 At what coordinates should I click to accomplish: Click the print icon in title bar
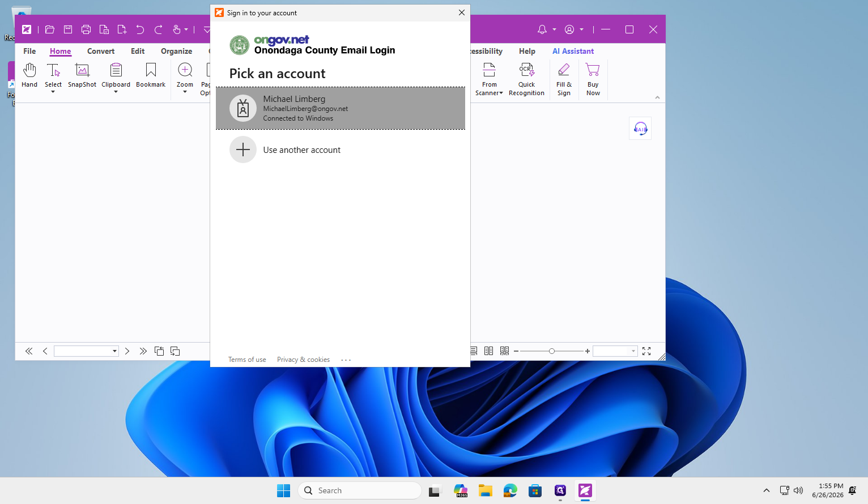pyautogui.click(x=86, y=29)
